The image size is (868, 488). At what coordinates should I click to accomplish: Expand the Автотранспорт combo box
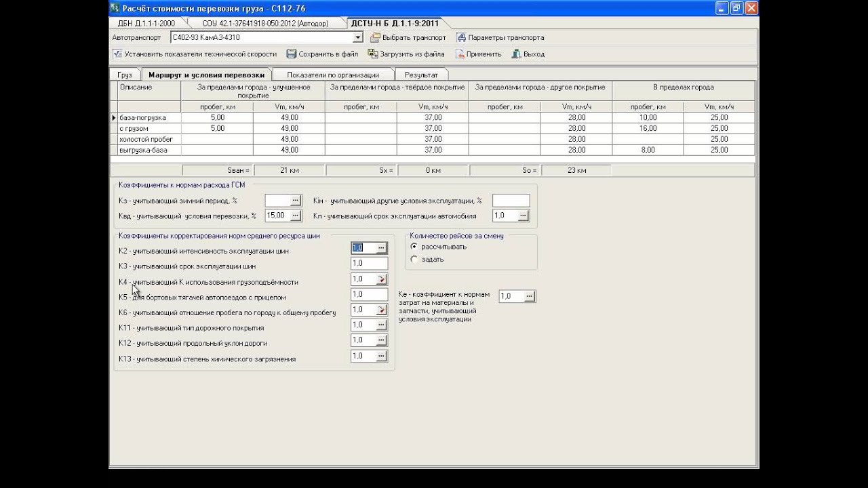358,37
